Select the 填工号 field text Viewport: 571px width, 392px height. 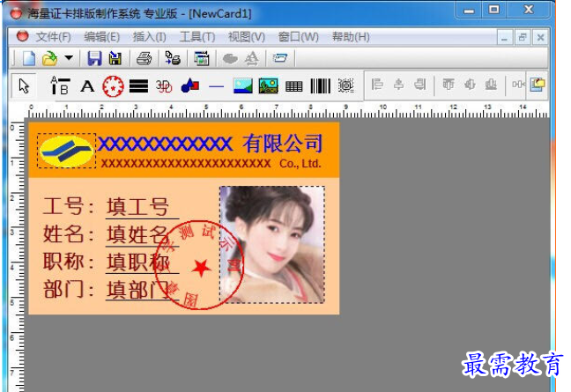[138, 206]
